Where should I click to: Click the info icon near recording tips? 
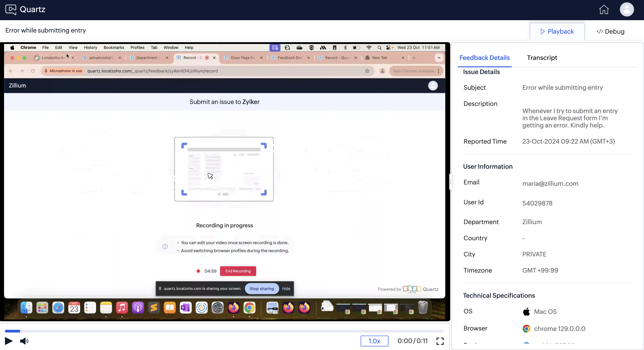[165, 247]
